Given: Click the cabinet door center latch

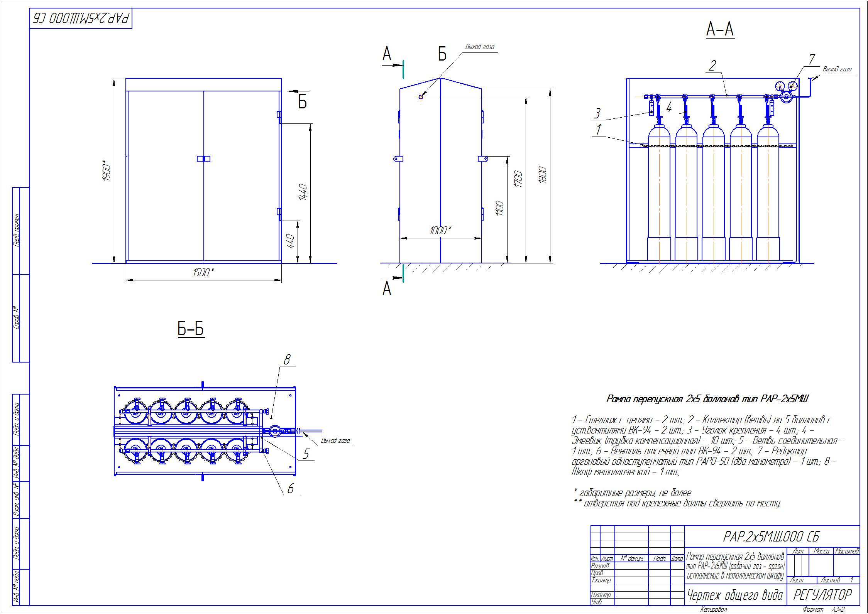Looking at the screenshot, I should tap(203, 159).
